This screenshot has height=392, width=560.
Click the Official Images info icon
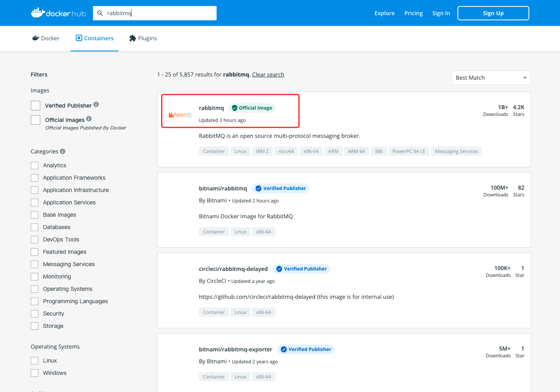[89, 119]
